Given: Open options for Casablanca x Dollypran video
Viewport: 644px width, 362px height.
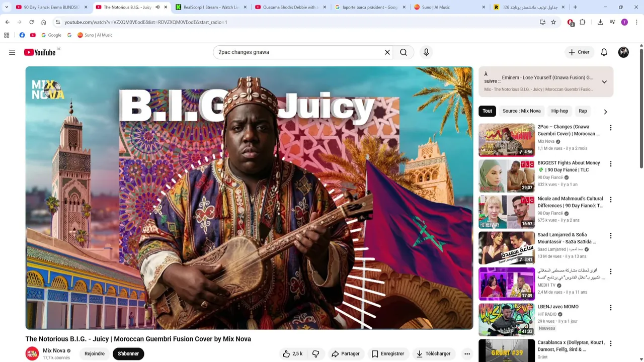Looking at the screenshot, I should point(611,343).
